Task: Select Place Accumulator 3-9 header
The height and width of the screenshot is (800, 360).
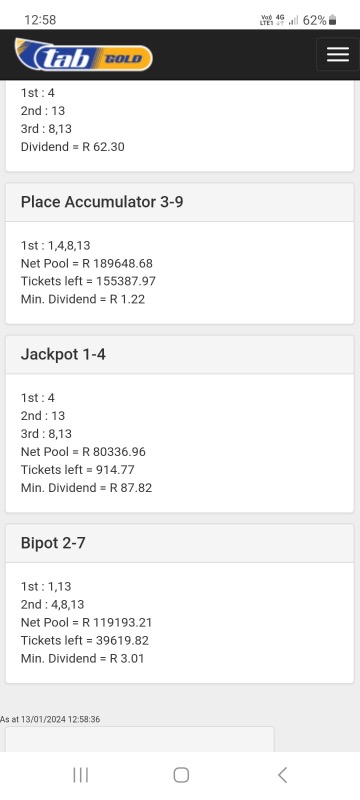Action: coord(179,202)
